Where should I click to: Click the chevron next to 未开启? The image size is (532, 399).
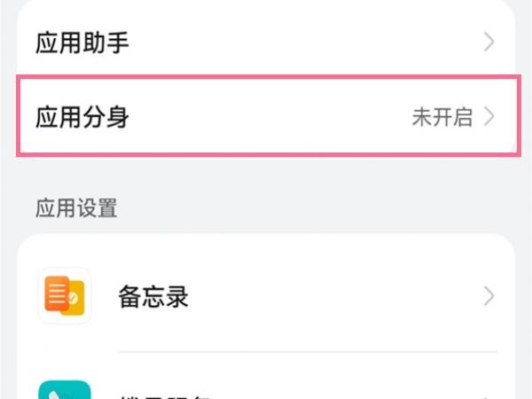tap(489, 116)
